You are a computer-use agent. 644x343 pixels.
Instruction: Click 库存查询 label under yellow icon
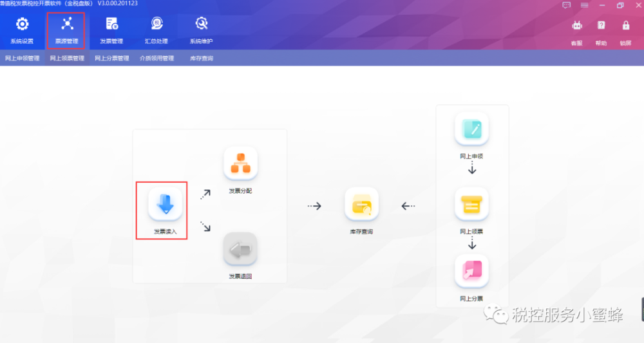(x=361, y=232)
